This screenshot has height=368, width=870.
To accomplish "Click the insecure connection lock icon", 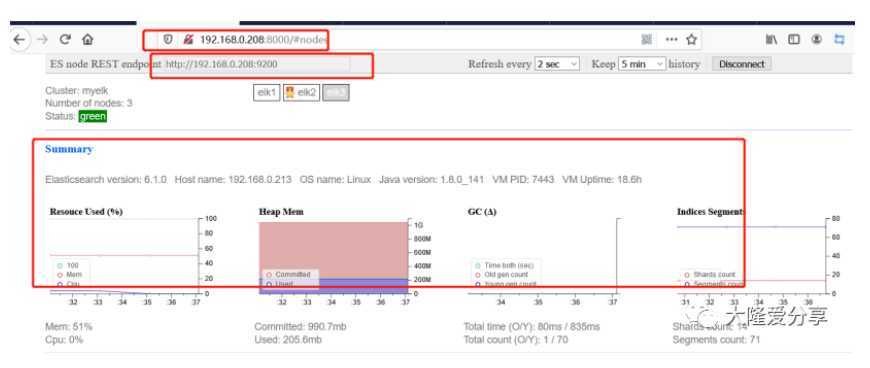I will click(188, 39).
